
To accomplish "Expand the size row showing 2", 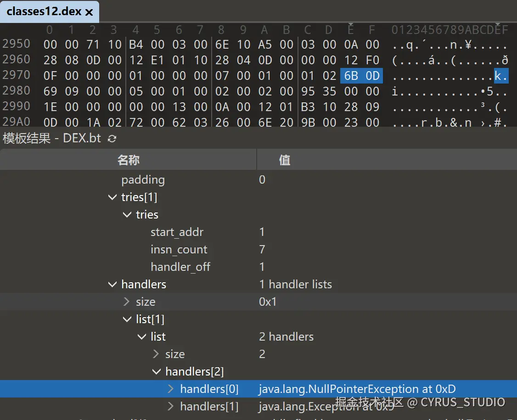I will click(156, 354).
